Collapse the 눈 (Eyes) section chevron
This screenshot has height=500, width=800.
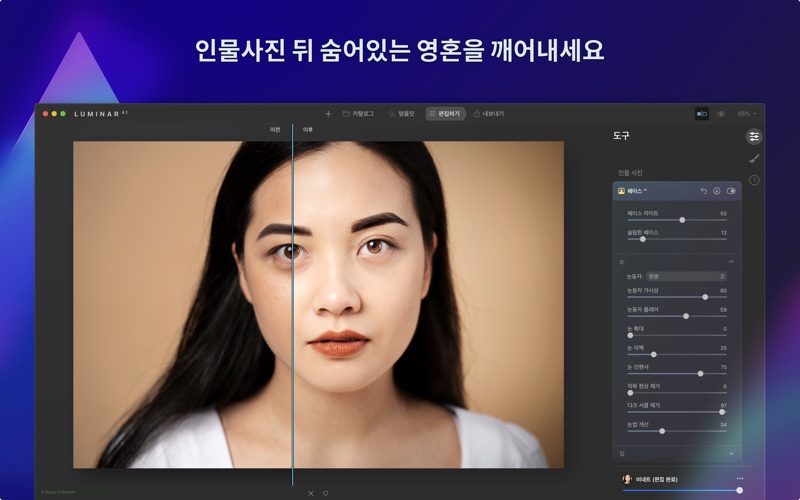731,262
